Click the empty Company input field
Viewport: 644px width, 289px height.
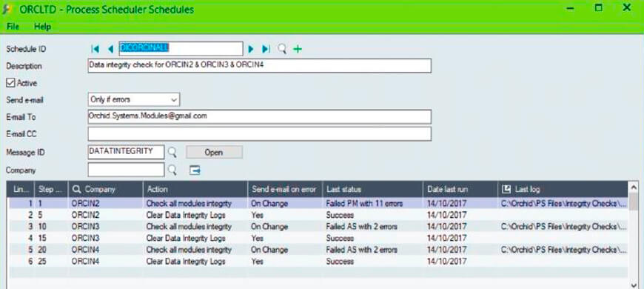click(x=126, y=170)
